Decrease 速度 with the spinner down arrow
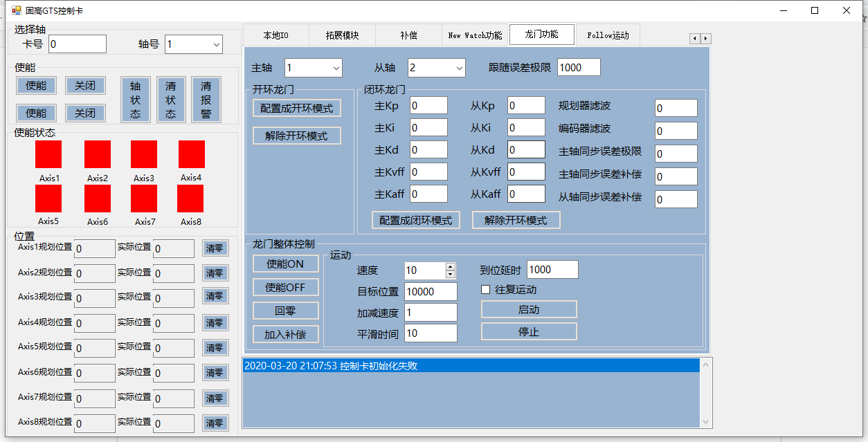The height and width of the screenshot is (442, 868). pos(451,275)
